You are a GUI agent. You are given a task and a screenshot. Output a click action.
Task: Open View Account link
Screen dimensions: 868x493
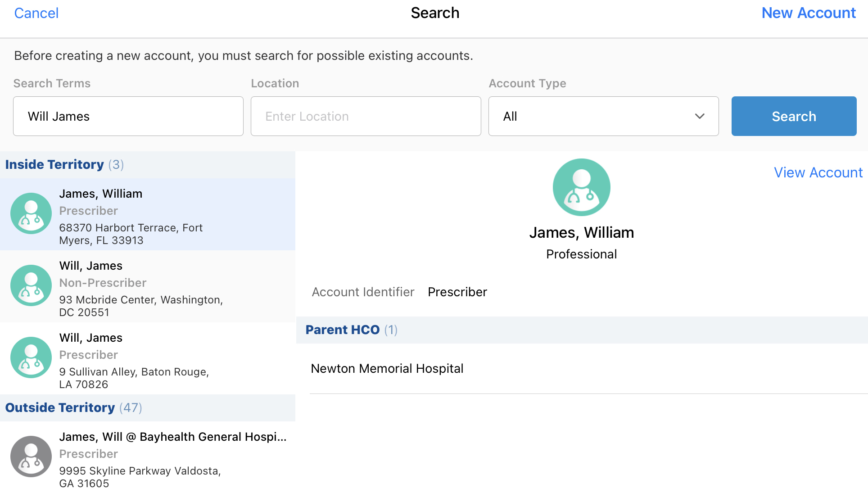click(818, 172)
